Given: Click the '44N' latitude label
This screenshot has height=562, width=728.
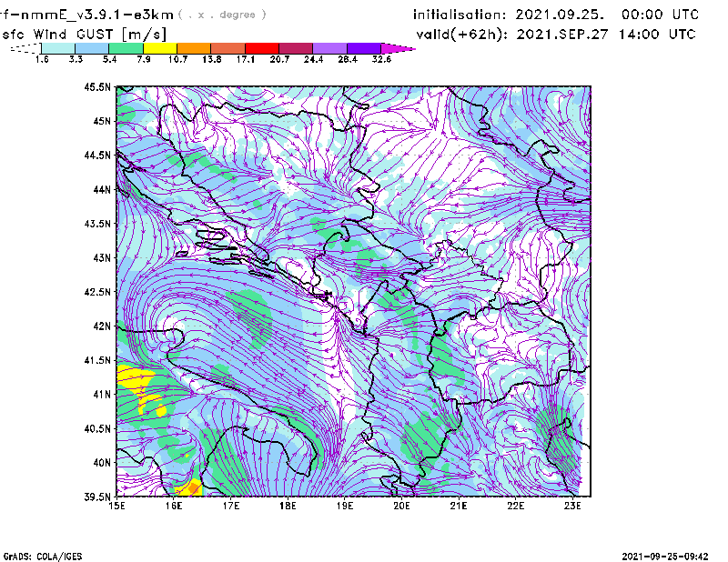Looking at the screenshot, I should (x=102, y=189).
